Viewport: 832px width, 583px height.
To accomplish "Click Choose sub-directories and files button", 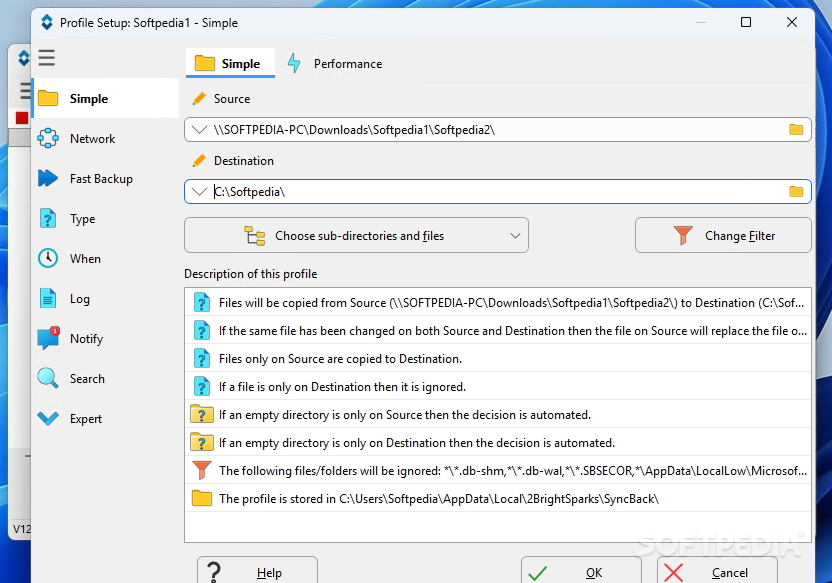I will [x=356, y=236].
